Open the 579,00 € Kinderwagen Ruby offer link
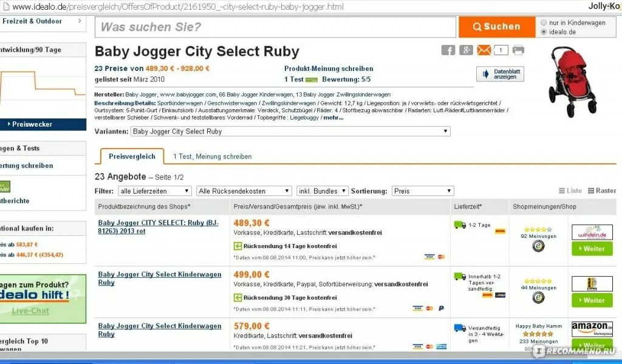Viewport: 622px width, 364px height. pos(160,329)
